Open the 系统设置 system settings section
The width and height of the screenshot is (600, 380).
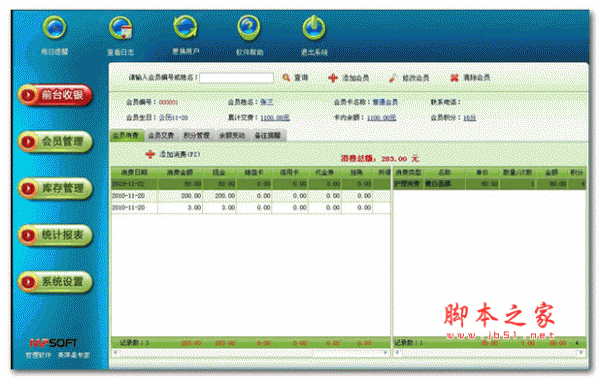point(55,282)
